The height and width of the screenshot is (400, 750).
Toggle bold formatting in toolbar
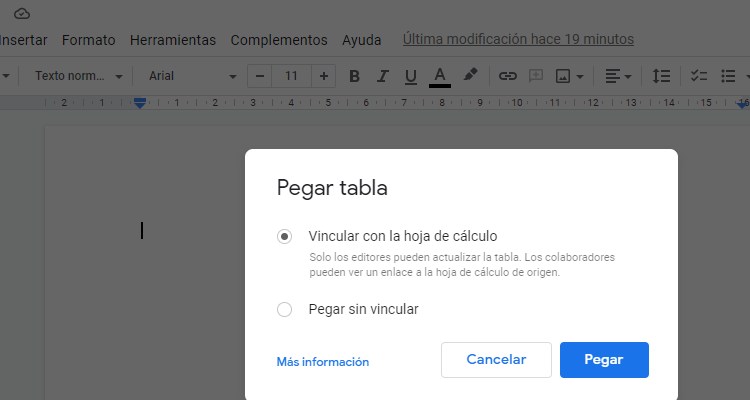tap(354, 76)
